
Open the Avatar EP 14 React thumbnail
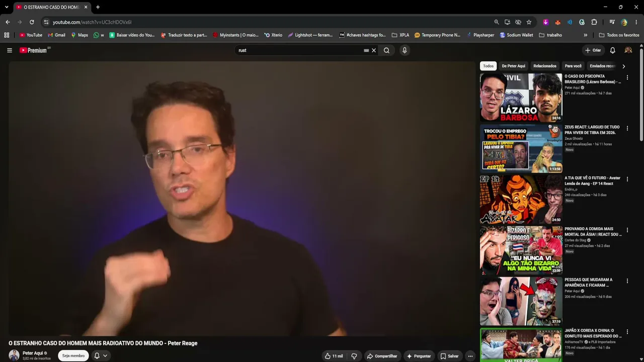click(x=521, y=199)
